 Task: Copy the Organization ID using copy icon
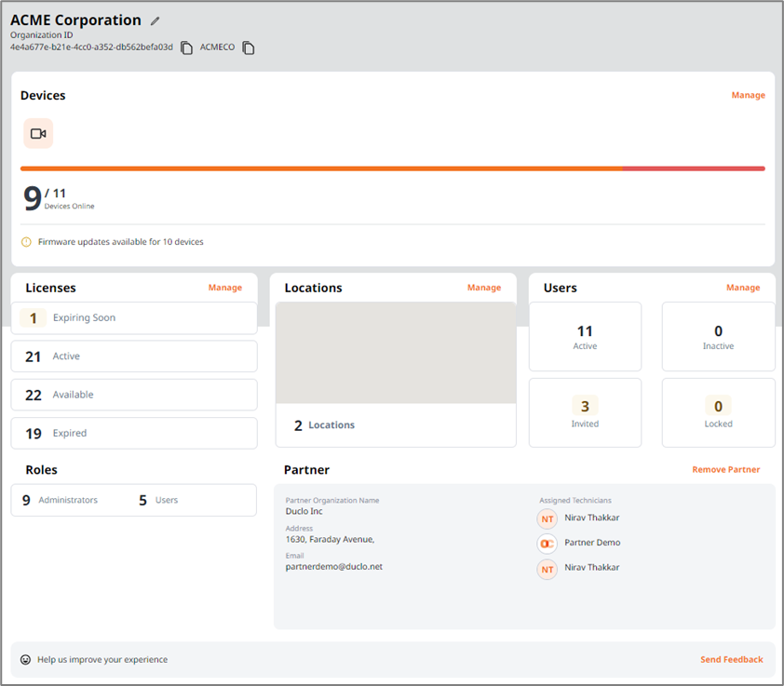(186, 47)
